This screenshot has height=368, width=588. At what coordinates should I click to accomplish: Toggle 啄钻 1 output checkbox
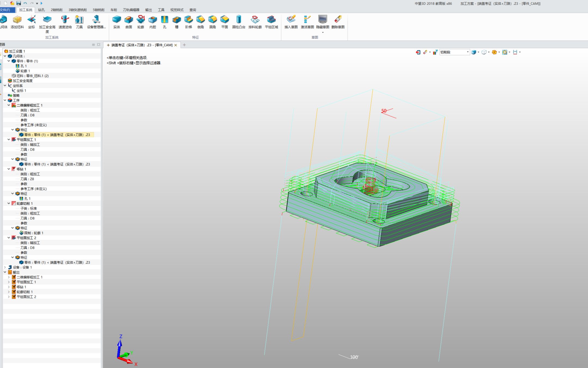pos(14,287)
